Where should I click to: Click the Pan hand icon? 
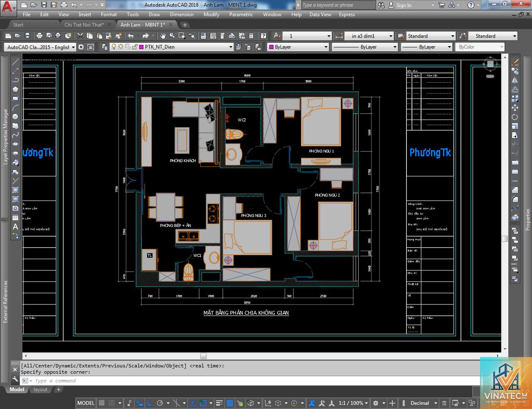click(x=163, y=36)
